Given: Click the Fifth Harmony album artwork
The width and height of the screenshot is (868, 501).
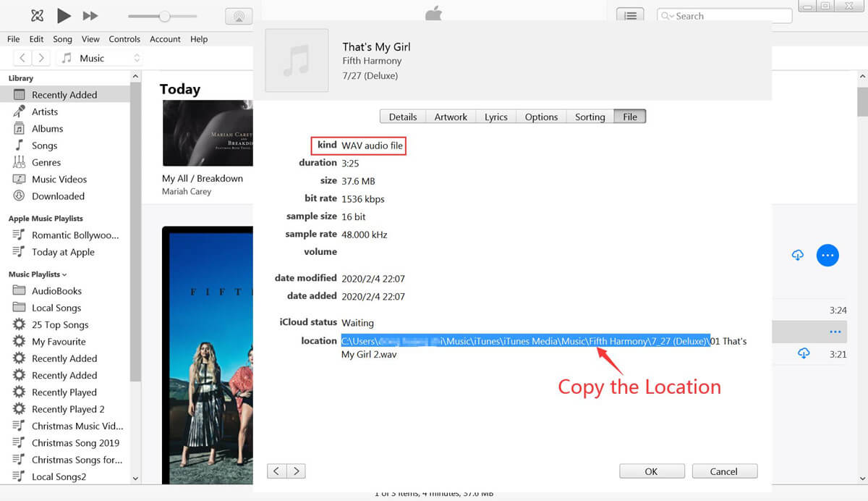Looking at the screenshot, I should pos(208,355).
